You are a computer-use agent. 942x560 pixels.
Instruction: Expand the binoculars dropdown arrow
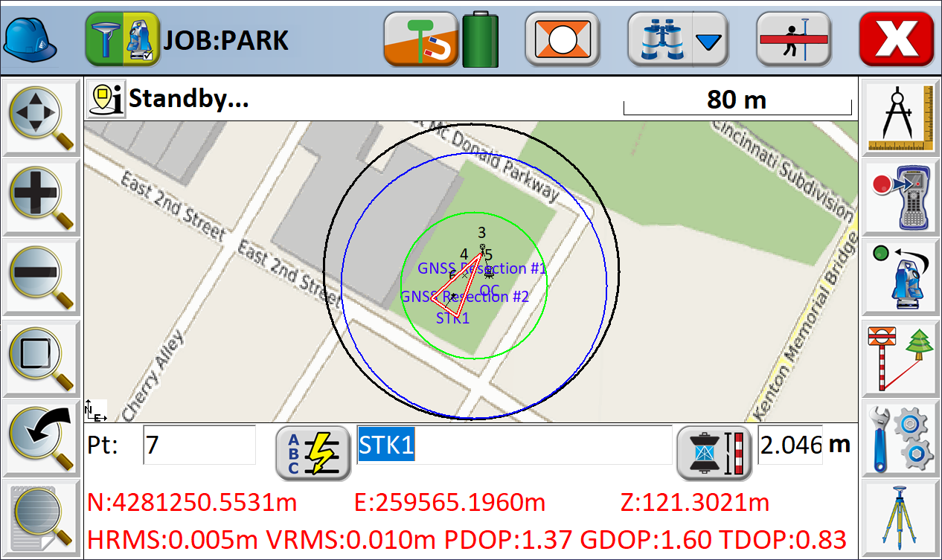[711, 40]
